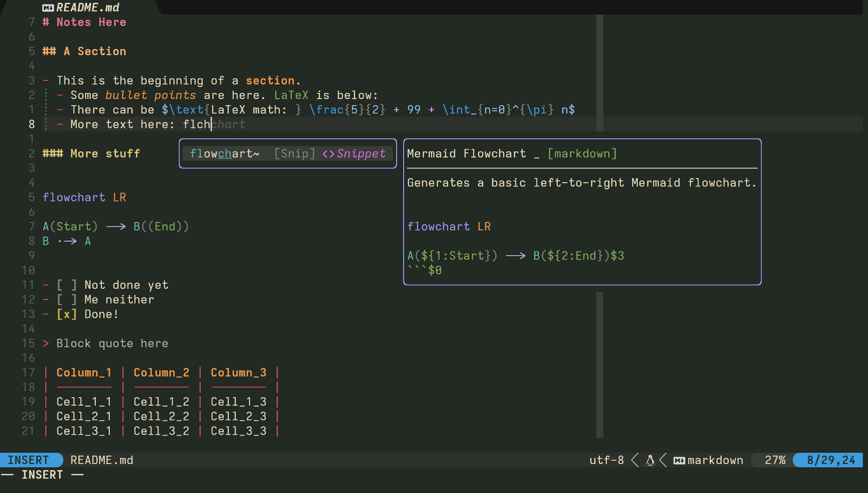
Task: Toggle the 'Not done yet' checkbox
Action: click(67, 285)
